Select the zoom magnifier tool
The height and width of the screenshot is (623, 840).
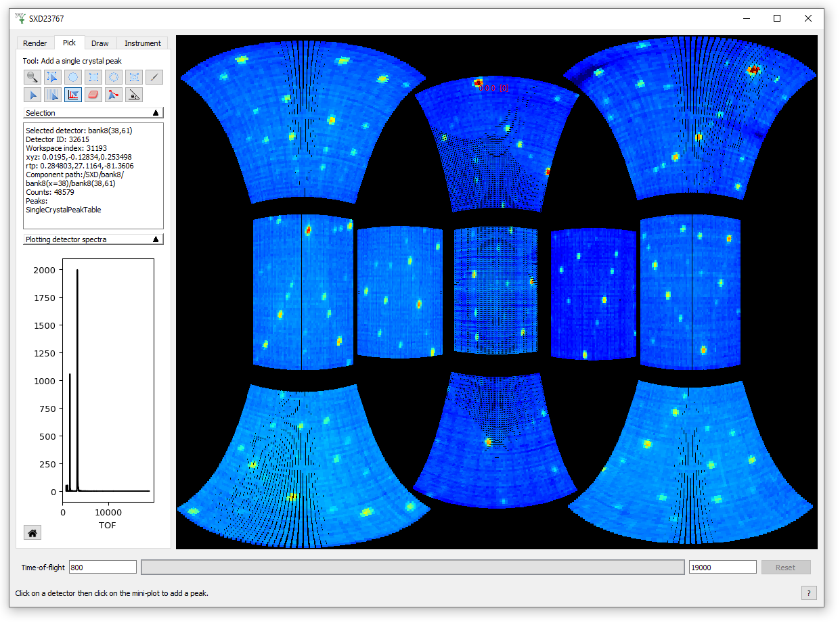(x=32, y=77)
